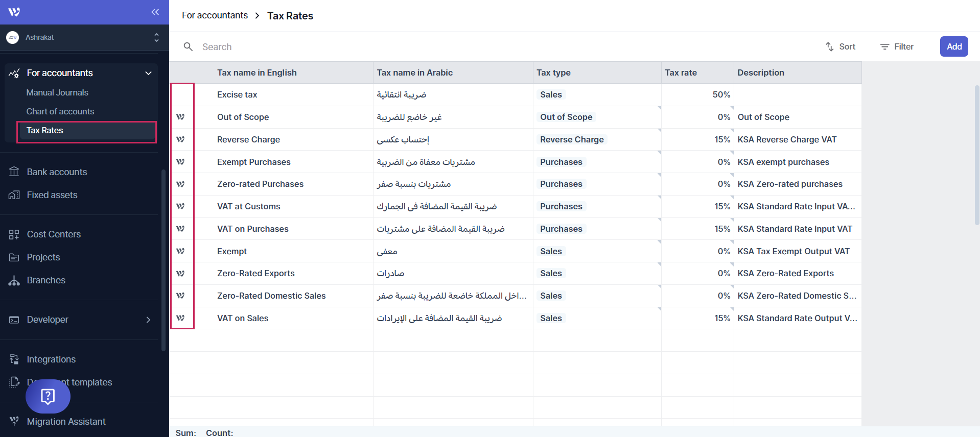Click the search magnifier icon
980x437 pixels.
click(x=188, y=46)
